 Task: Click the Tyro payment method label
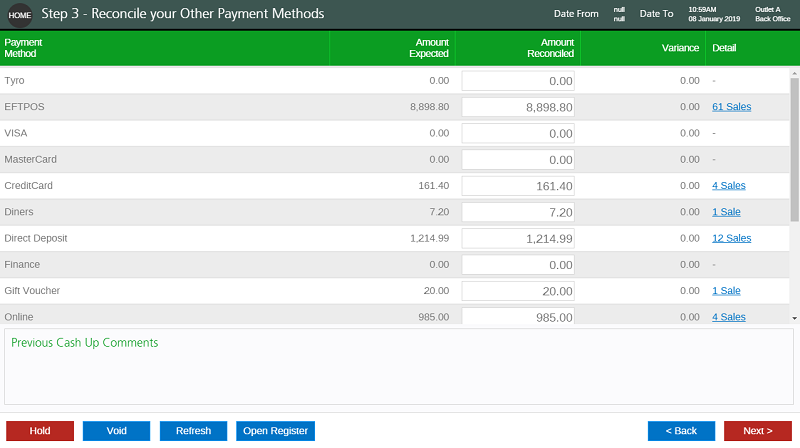[x=14, y=80]
